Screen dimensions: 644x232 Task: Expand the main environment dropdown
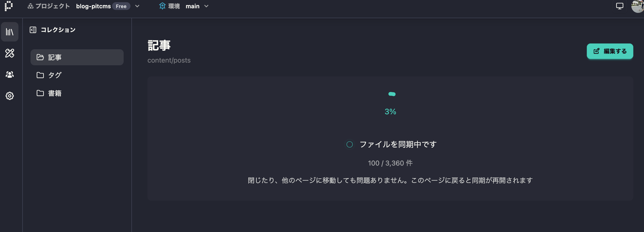pos(206,6)
